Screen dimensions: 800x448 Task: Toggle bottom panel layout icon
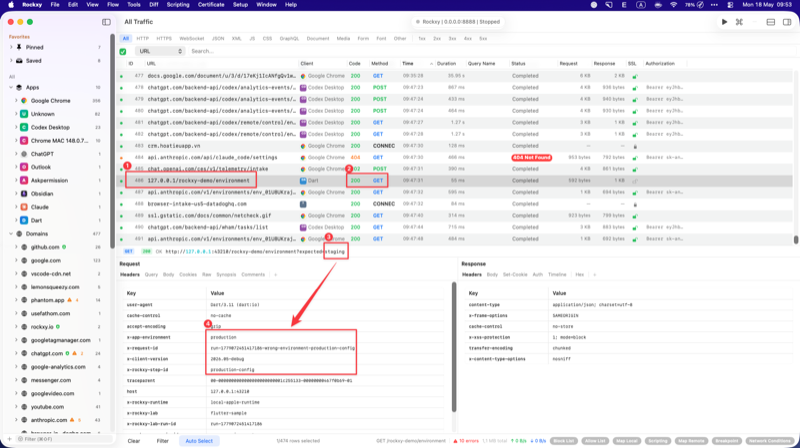pyautogui.click(x=771, y=22)
